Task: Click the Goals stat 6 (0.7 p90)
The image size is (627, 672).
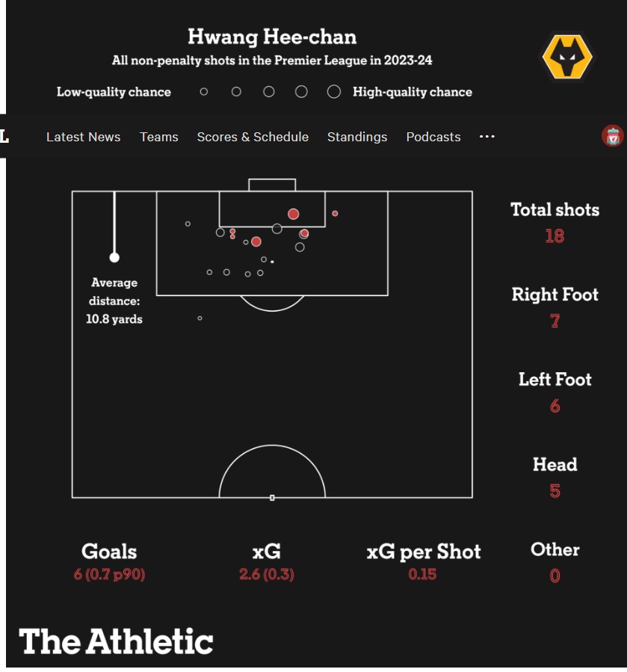Action: click(x=109, y=574)
